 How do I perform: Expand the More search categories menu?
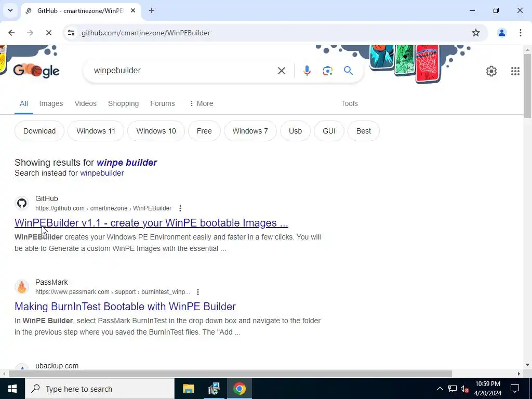tap(202, 103)
